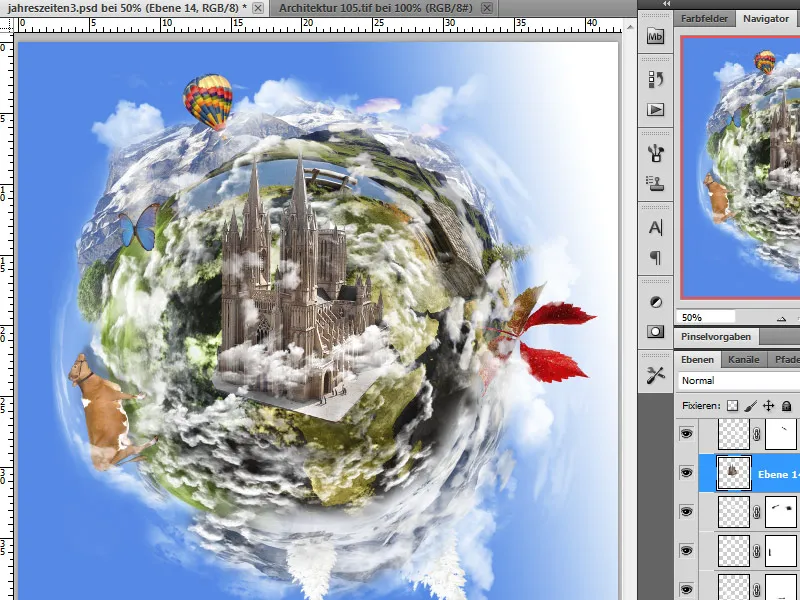This screenshot has height=600, width=800.
Task: Switch to the Farbfelder panel tab
Action: (x=704, y=18)
